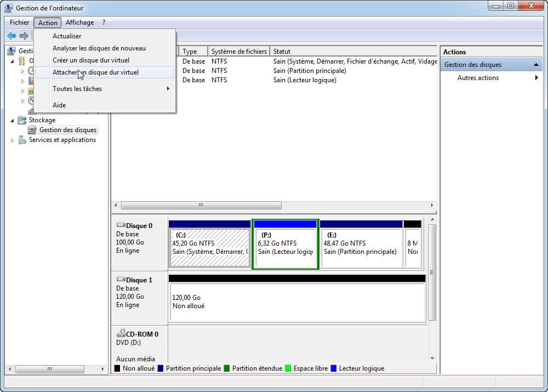
Task: Click Gestion des disques header in Actions pane
Action: tap(491, 65)
